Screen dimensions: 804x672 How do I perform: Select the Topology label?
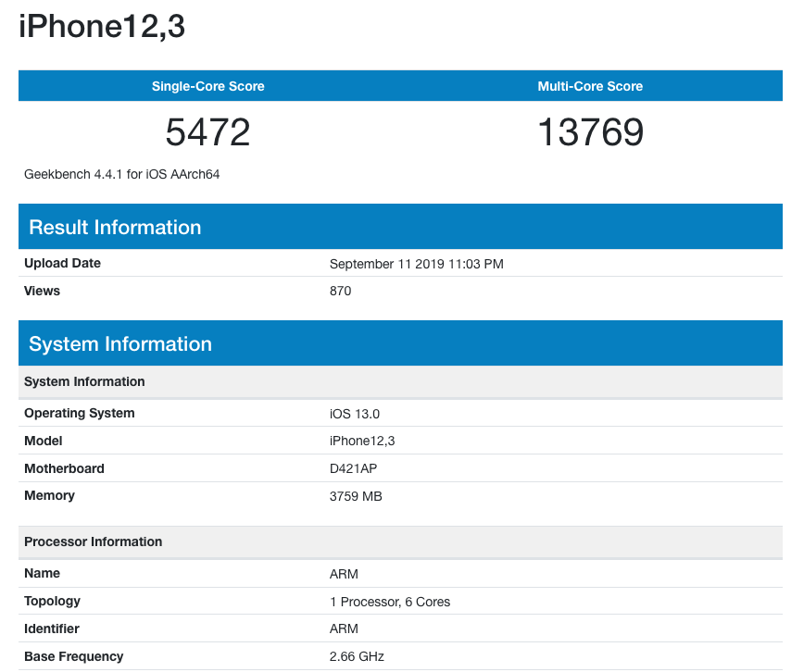point(52,602)
